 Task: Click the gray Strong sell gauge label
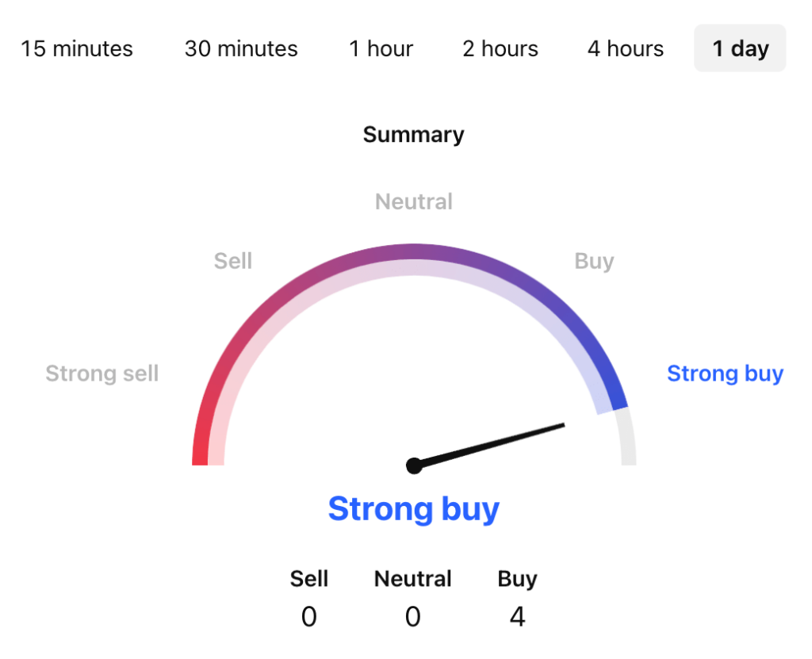click(x=102, y=374)
